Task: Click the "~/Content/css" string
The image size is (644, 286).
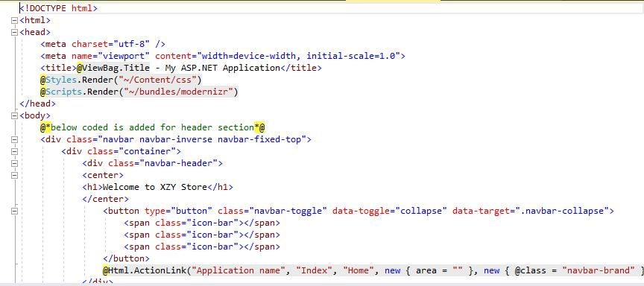Action: point(158,80)
